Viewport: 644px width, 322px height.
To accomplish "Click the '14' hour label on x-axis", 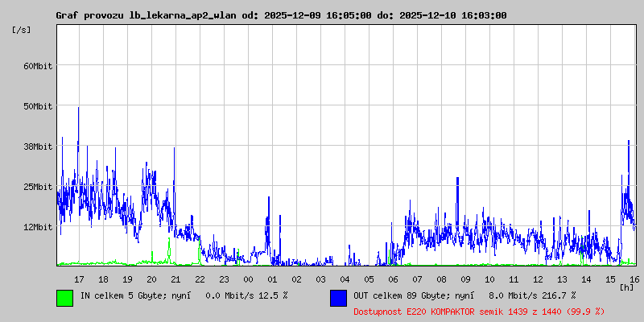I will [x=587, y=279].
